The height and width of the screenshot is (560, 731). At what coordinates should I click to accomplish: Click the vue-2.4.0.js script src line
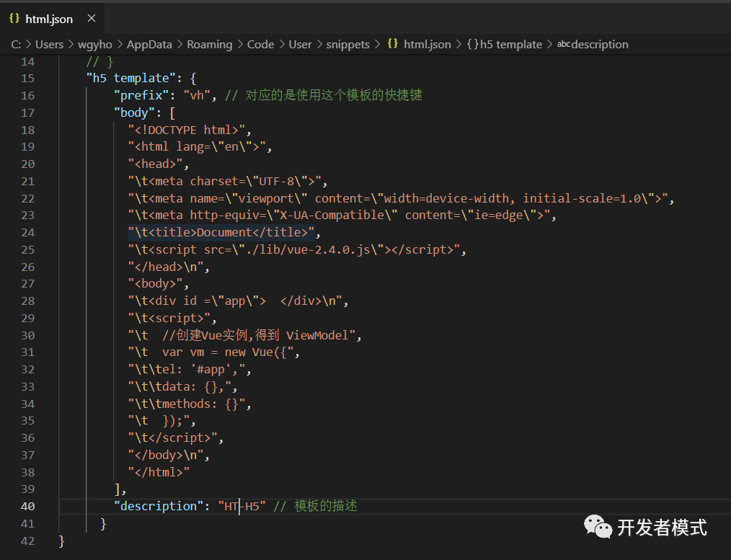click(293, 249)
